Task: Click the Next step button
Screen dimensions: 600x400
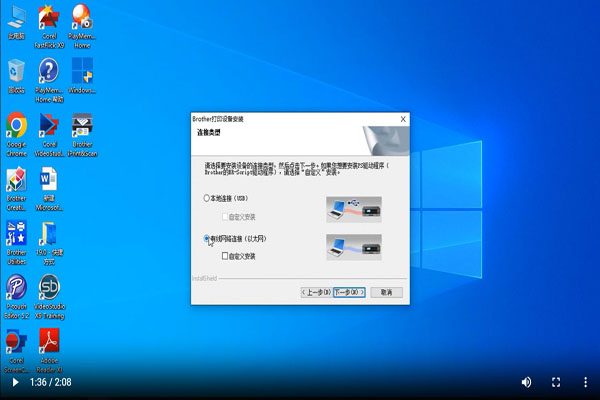Action: coord(349,292)
